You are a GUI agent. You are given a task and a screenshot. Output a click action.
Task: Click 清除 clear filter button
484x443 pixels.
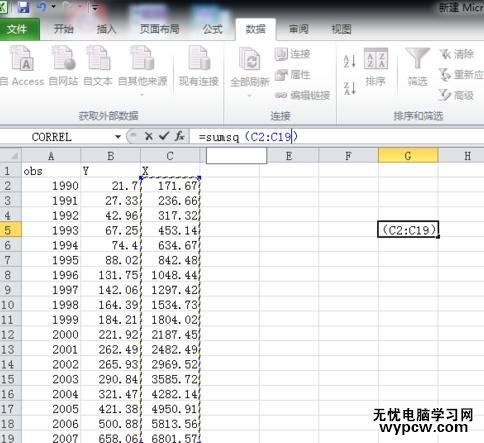coord(457,54)
